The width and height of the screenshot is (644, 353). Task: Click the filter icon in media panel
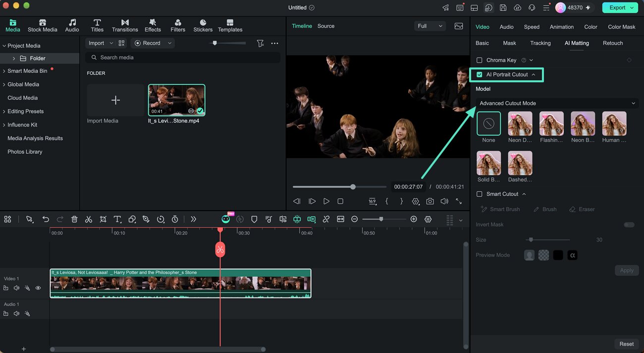coord(260,43)
